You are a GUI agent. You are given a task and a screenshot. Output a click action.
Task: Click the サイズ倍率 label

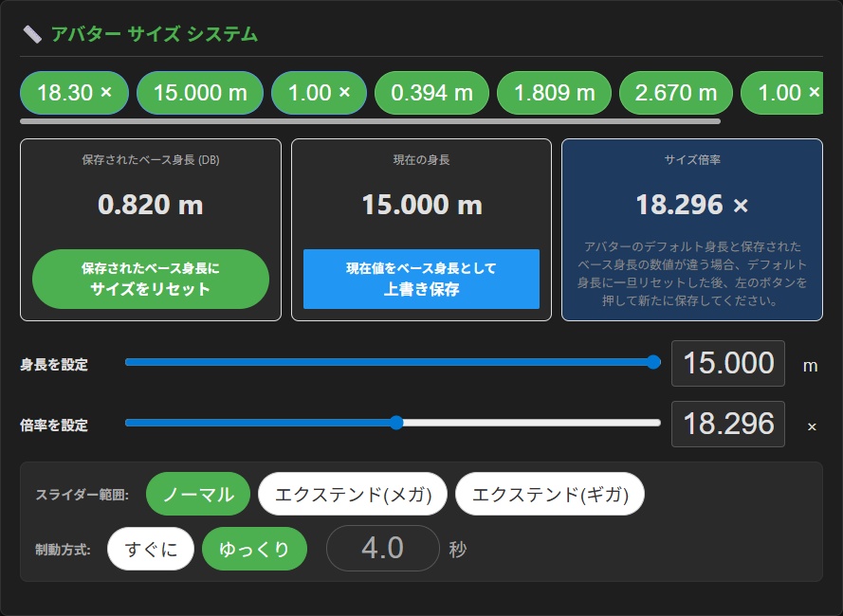click(x=692, y=159)
